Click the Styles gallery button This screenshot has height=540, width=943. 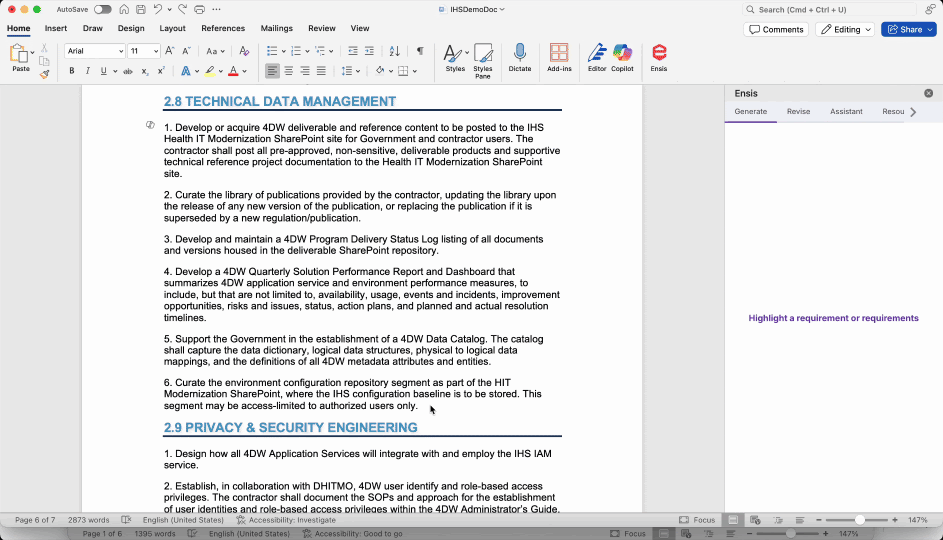(x=455, y=58)
